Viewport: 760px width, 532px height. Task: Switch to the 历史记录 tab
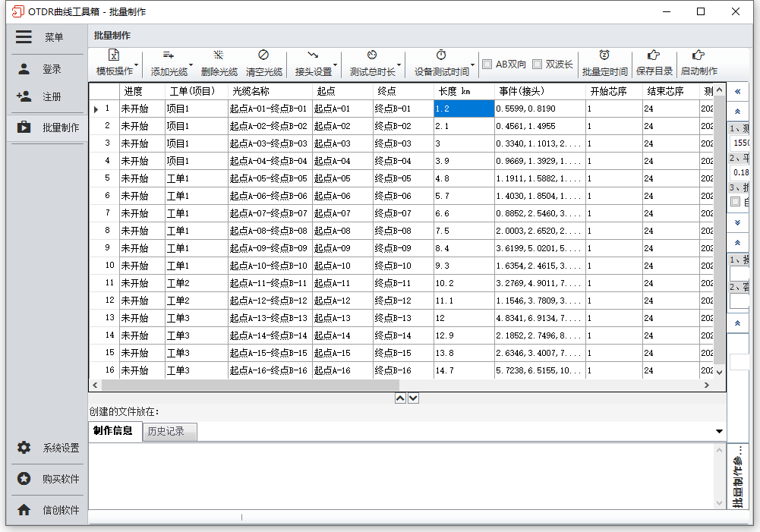(167, 432)
